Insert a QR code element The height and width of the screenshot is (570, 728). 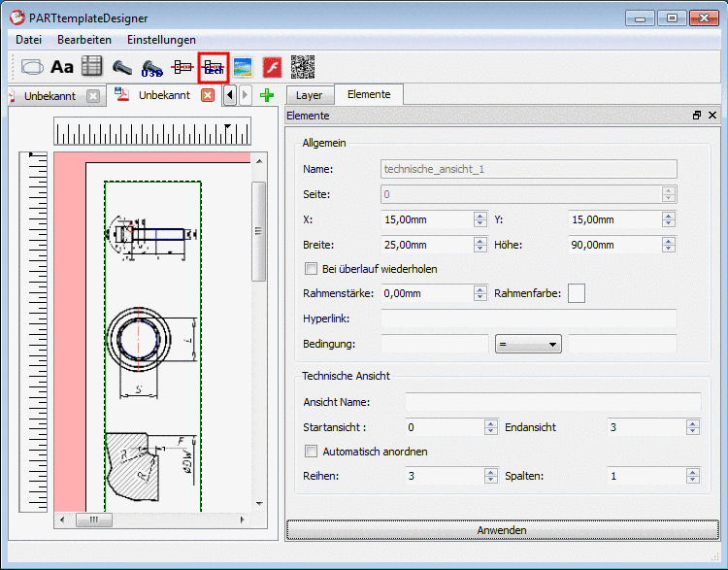pos(302,67)
